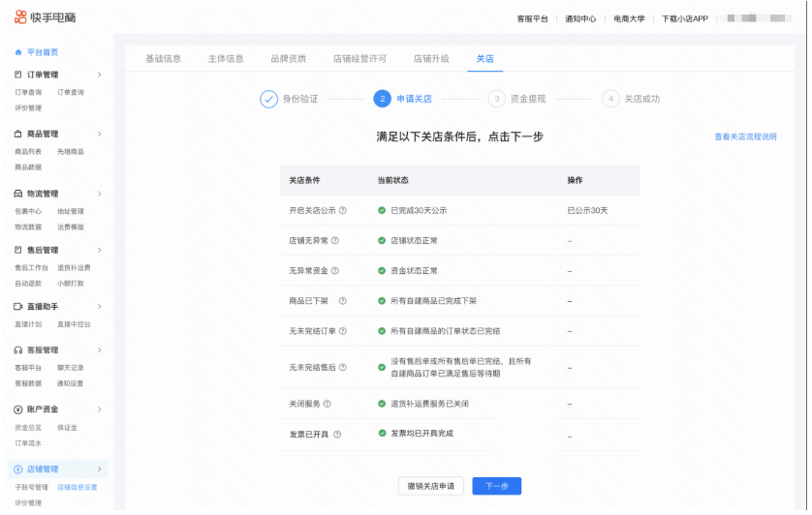Click the help icon beside 开启关店公示
Screen dimensions: 812x515
click(x=343, y=210)
